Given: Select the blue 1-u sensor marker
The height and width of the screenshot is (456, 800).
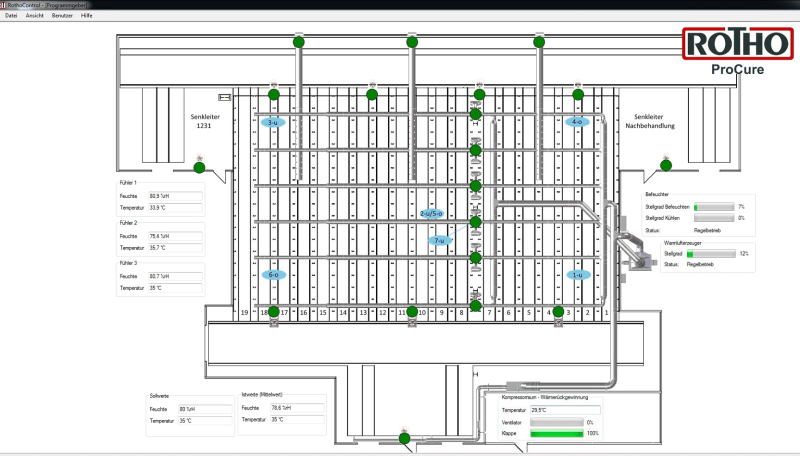Looking at the screenshot, I should tap(578, 275).
